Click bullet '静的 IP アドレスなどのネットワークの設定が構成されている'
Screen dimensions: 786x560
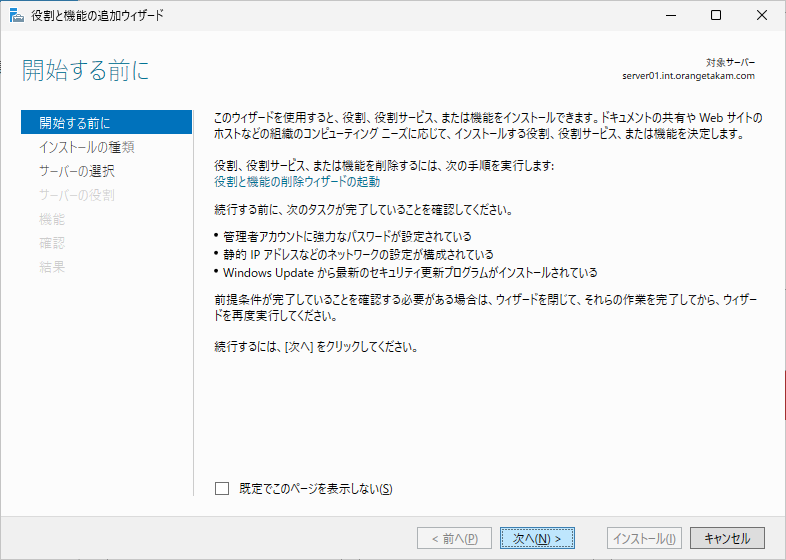pos(358,255)
